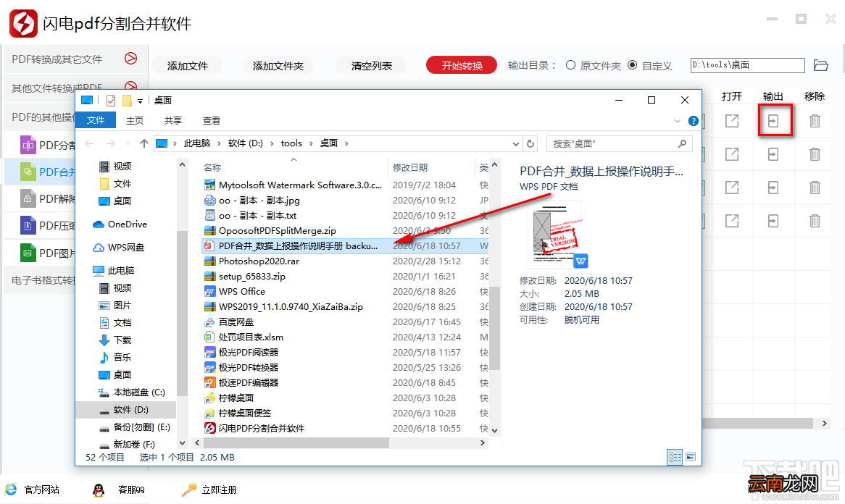Image resolution: width=845 pixels, height=504 pixels.
Task: Refresh the Explorer address bar location
Action: (530, 144)
